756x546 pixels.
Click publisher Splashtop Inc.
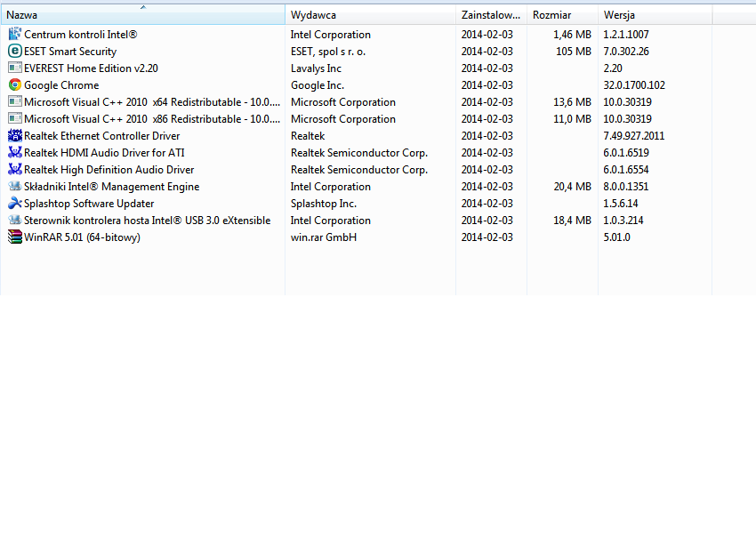(324, 204)
